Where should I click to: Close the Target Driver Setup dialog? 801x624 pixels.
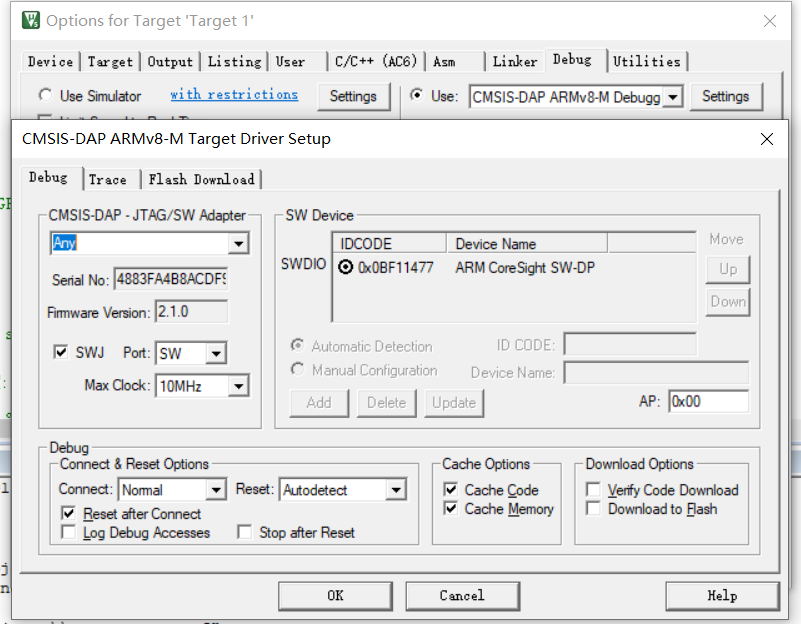767,139
